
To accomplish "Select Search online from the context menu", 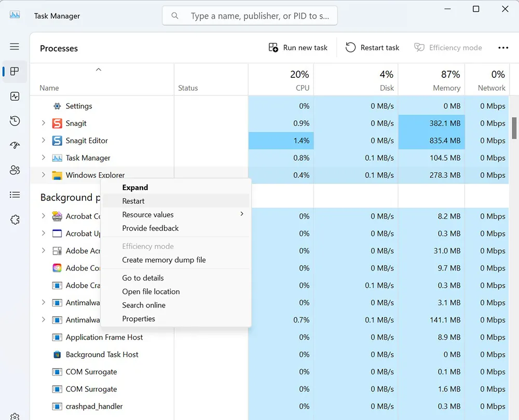I will [x=144, y=305].
